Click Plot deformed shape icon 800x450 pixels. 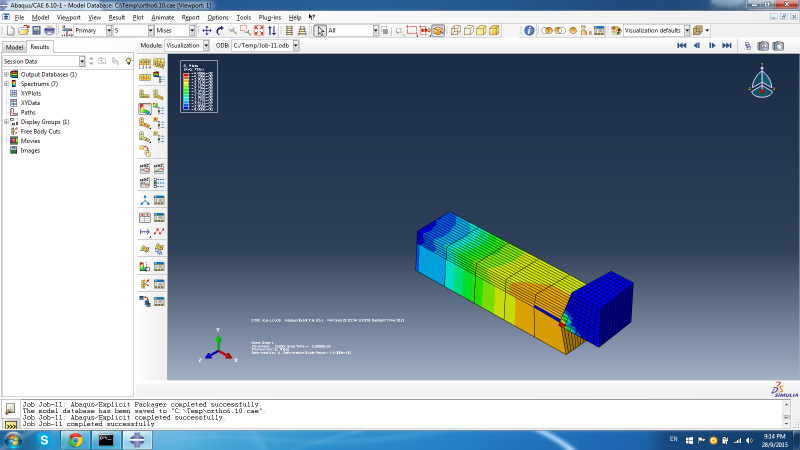coord(159,94)
